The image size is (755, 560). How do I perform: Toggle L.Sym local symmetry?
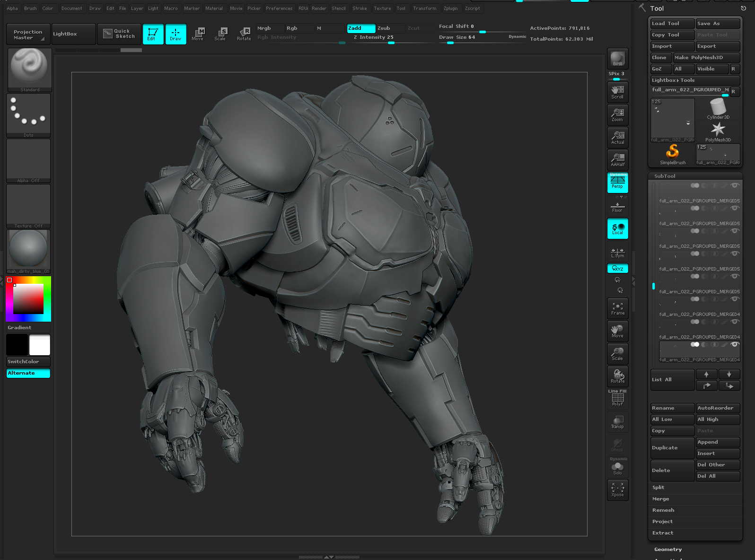[617, 253]
